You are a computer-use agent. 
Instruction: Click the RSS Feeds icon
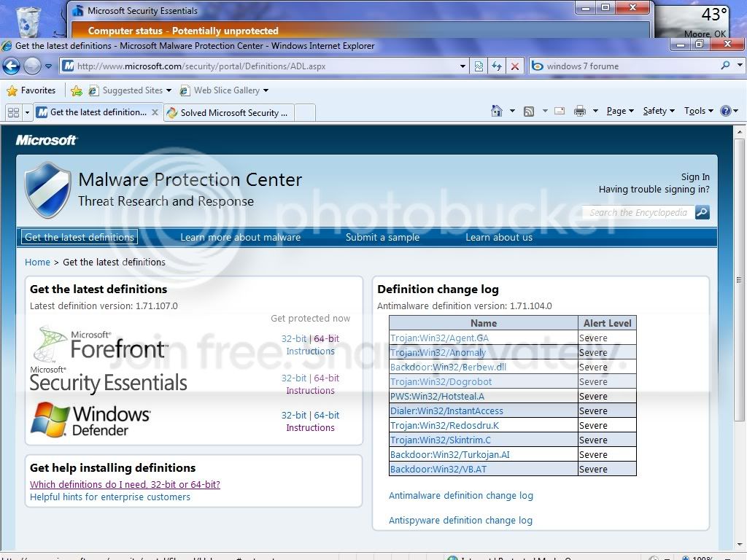pos(529,112)
